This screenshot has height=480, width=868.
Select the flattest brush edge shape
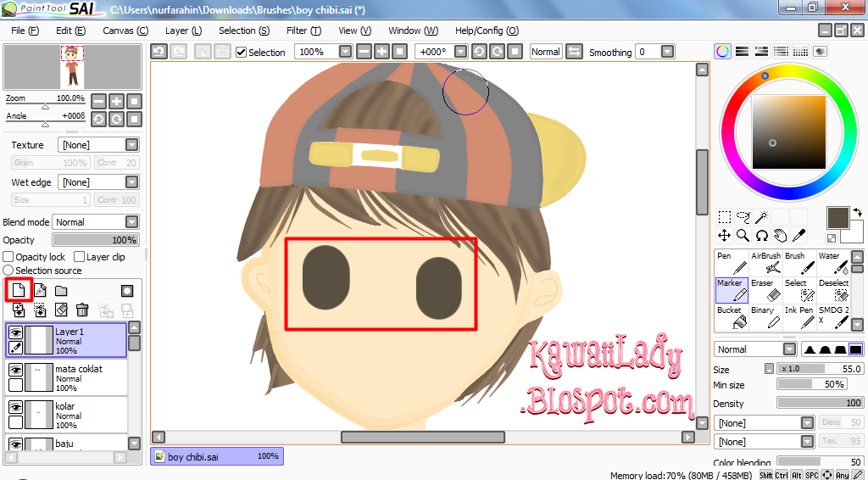point(856,349)
